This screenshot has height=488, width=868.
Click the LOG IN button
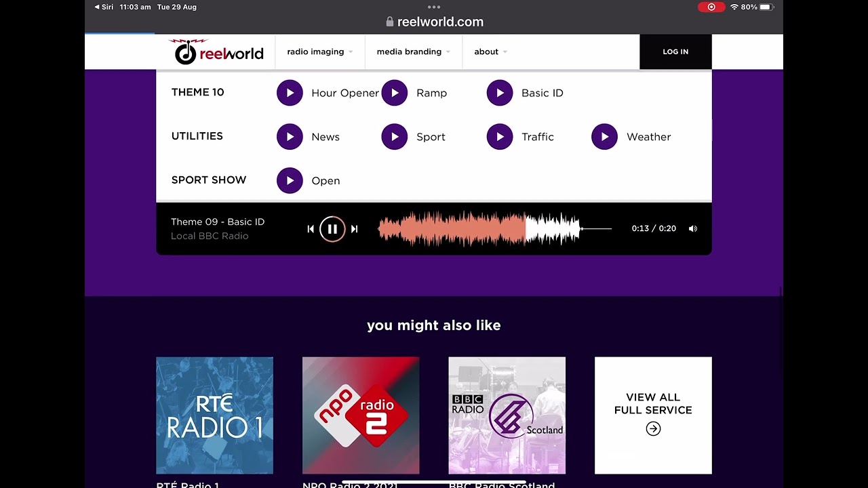coord(675,52)
